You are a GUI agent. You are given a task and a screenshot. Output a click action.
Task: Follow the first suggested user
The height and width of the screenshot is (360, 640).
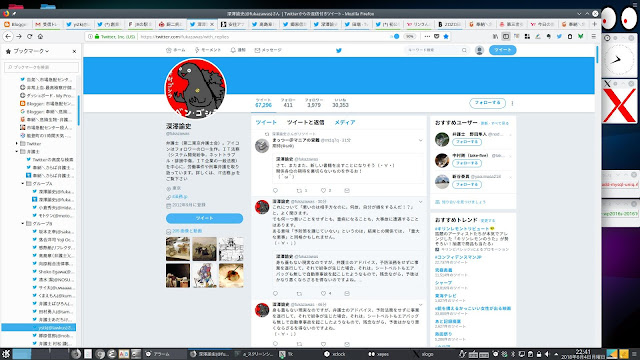click(467, 142)
